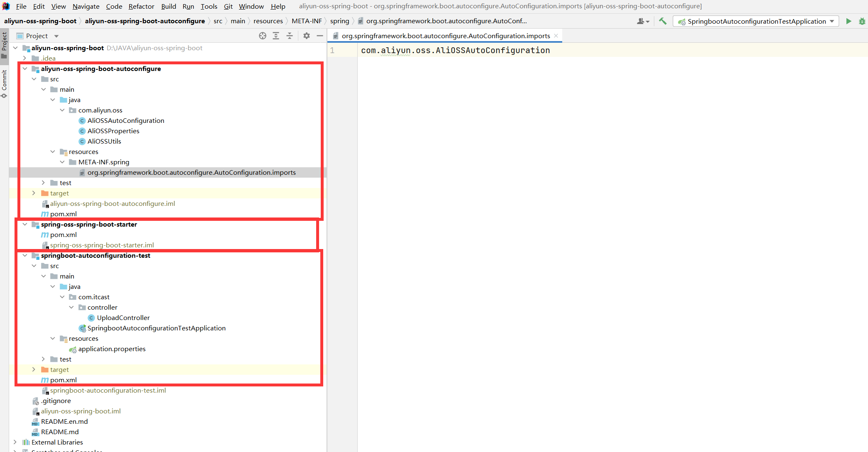
Task: Click aliyun-oss-spring-boot-autoconfigure breadcrumb
Action: [145, 21]
